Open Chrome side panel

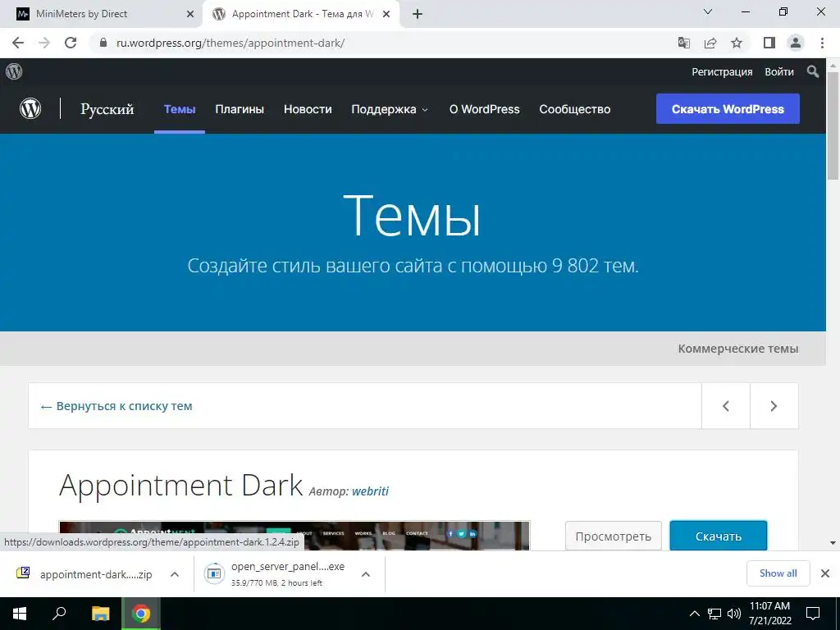click(x=769, y=43)
